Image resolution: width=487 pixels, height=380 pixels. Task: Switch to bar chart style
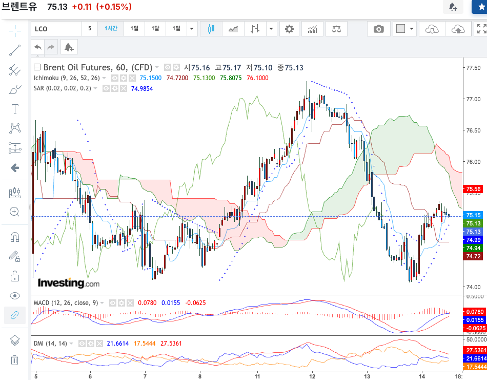[255, 29]
